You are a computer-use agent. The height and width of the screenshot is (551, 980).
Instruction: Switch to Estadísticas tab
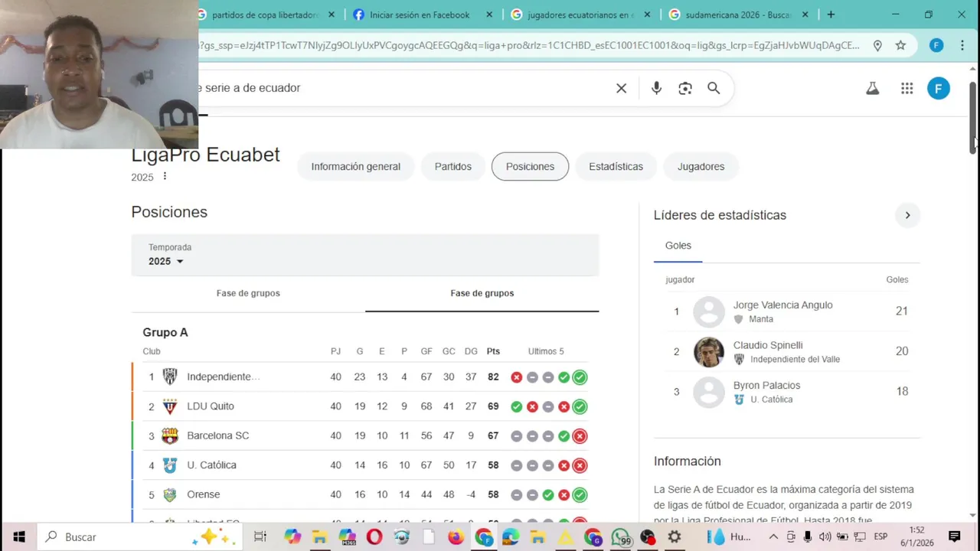tap(616, 166)
